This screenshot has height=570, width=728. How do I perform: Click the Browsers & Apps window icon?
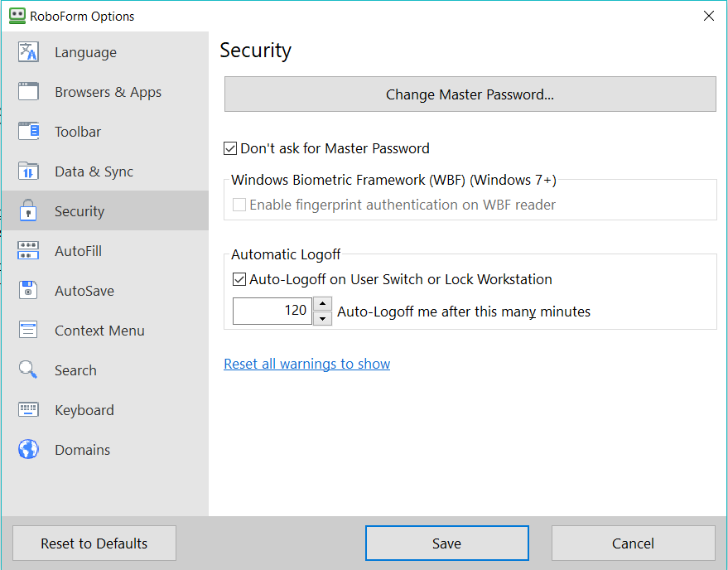[28, 91]
